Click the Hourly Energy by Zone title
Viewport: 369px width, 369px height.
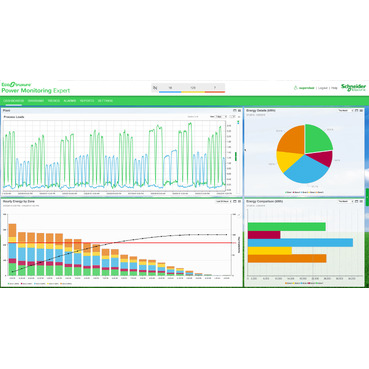tap(19, 202)
